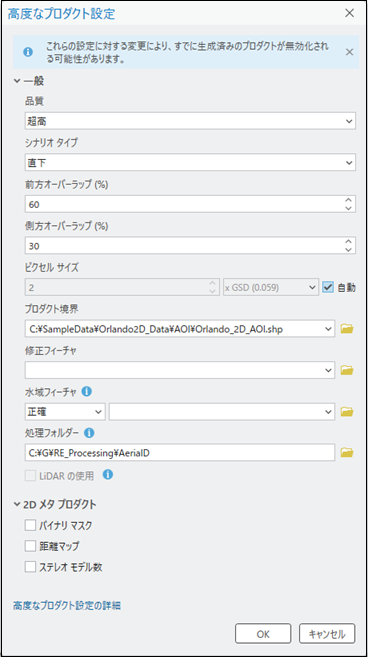Decrease the 前方オーバーラップ value
The image size is (368, 657).
click(348, 208)
